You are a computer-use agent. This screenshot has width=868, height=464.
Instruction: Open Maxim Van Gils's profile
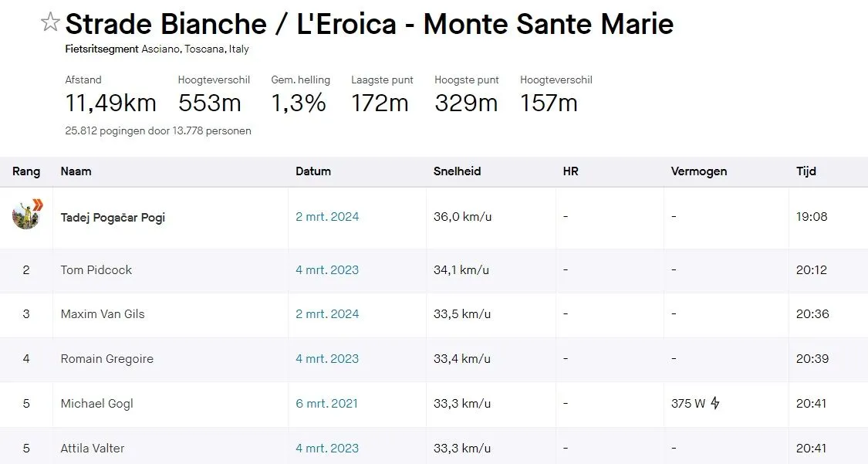click(x=103, y=314)
